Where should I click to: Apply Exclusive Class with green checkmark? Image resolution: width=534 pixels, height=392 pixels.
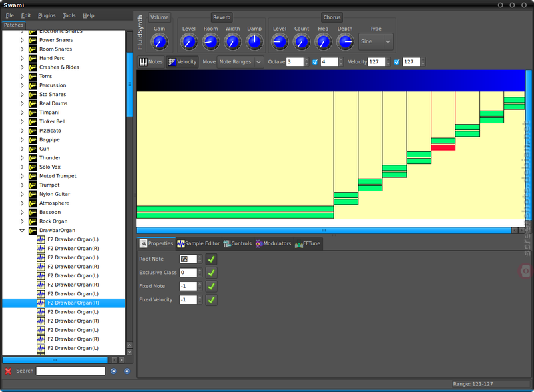point(211,273)
